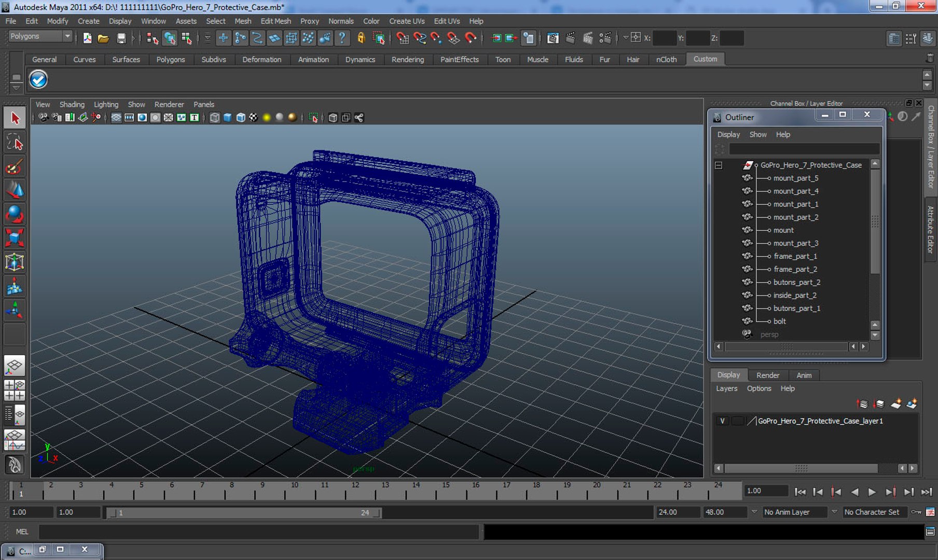The width and height of the screenshot is (938, 560).
Task: Switch to the Anim layer tab
Action: click(x=804, y=375)
